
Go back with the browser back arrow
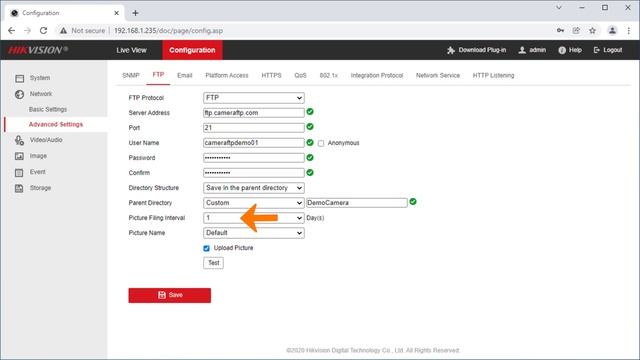coord(11,31)
